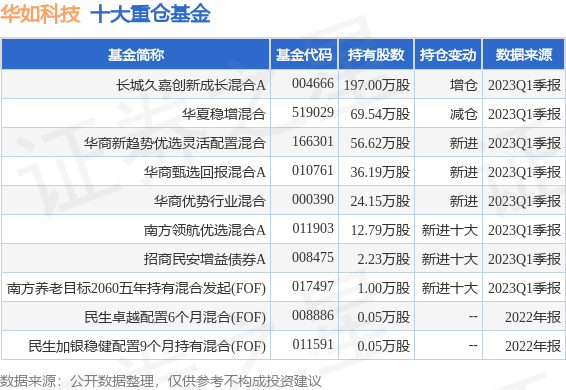Click the 数据来源 column header

coord(524,55)
